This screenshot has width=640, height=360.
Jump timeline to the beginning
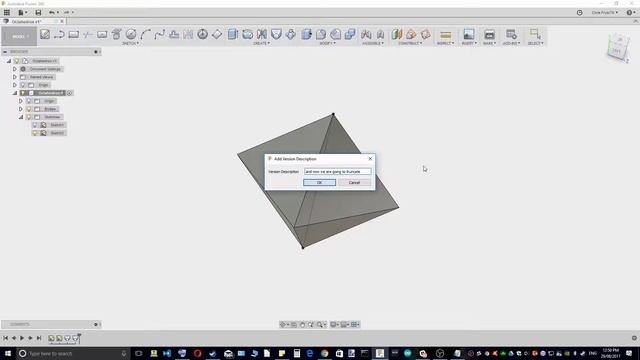click(6, 338)
